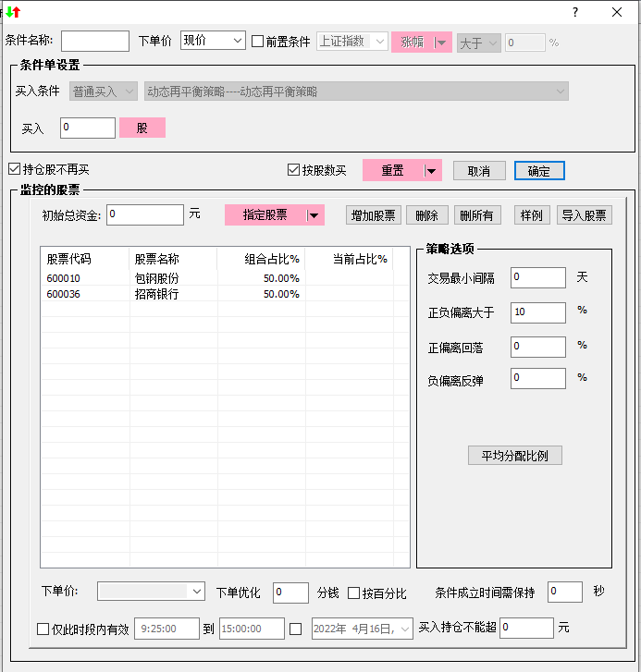Click the 导入股票 button
Viewport: 641px width, 672px height.
pos(584,215)
